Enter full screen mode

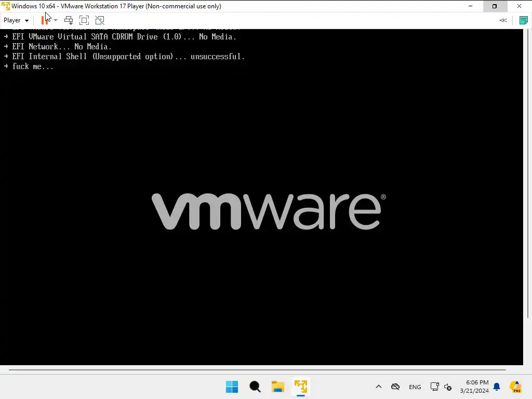[x=84, y=20]
